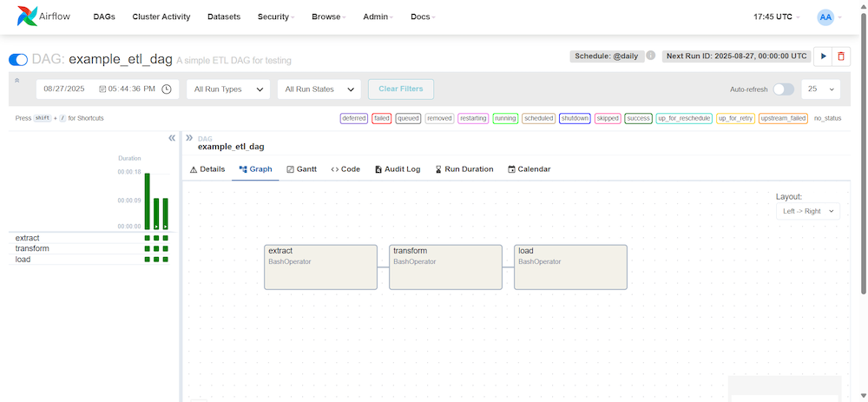This screenshot has height=402, width=868.
Task: Expand the Admin menu
Action: 378,17
